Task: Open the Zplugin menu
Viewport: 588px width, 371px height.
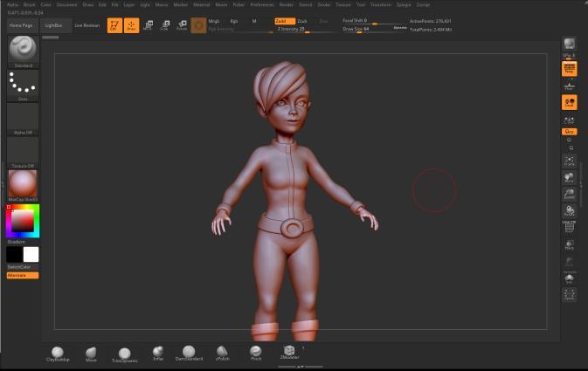Action: [x=404, y=5]
